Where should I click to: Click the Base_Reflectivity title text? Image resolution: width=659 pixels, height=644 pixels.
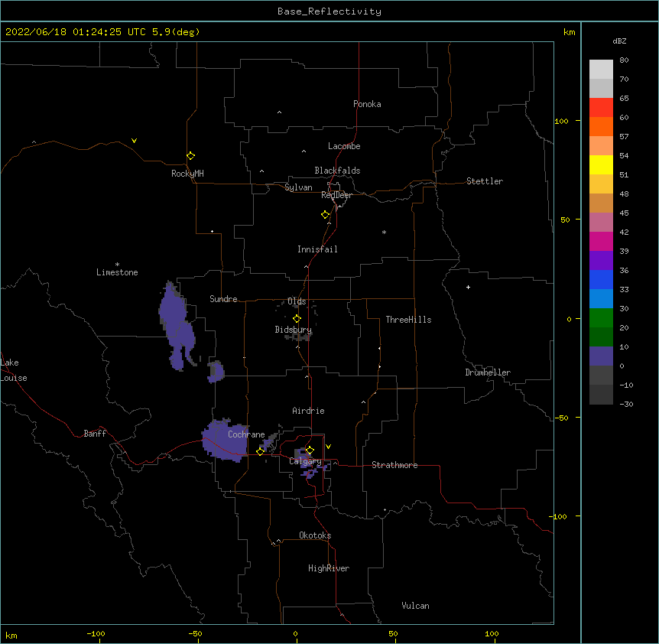click(x=329, y=11)
